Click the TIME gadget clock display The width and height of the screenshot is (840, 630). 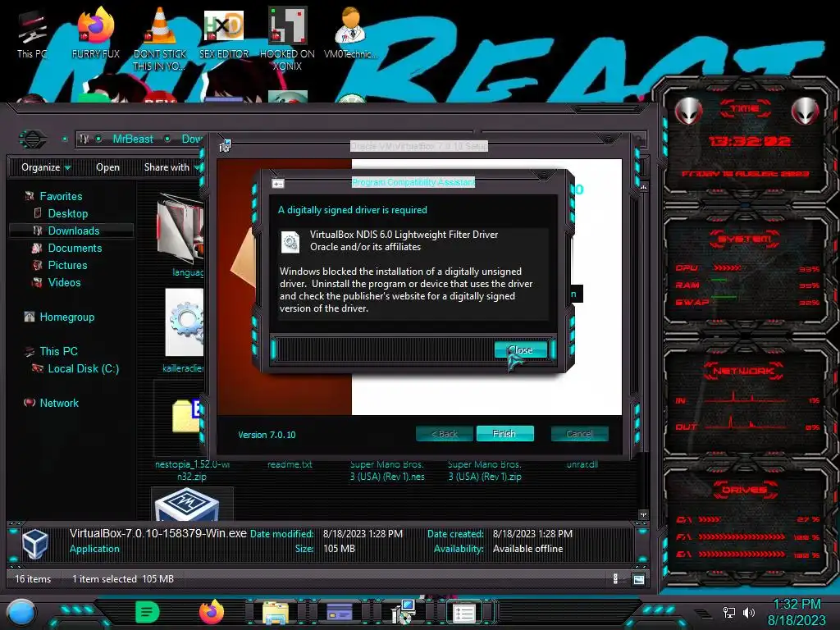749,141
